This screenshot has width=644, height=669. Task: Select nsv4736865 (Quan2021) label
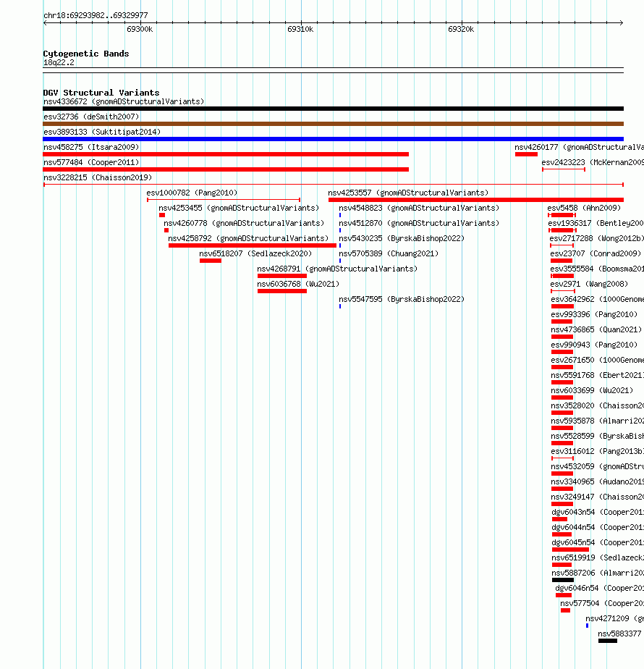click(x=596, y=330)
